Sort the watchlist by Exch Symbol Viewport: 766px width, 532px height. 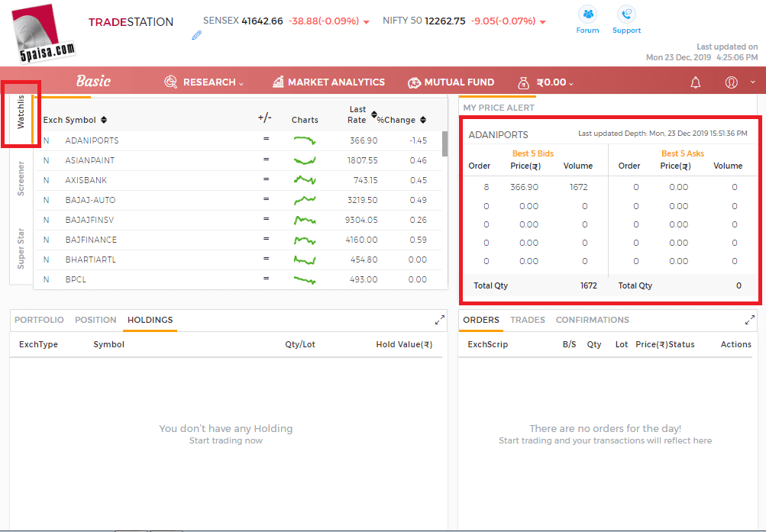(104, 120)
